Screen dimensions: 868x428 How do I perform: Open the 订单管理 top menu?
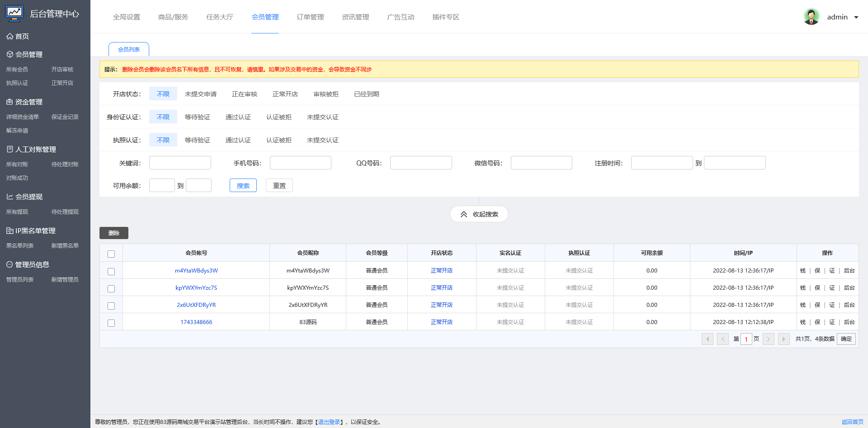coord(310,17)
